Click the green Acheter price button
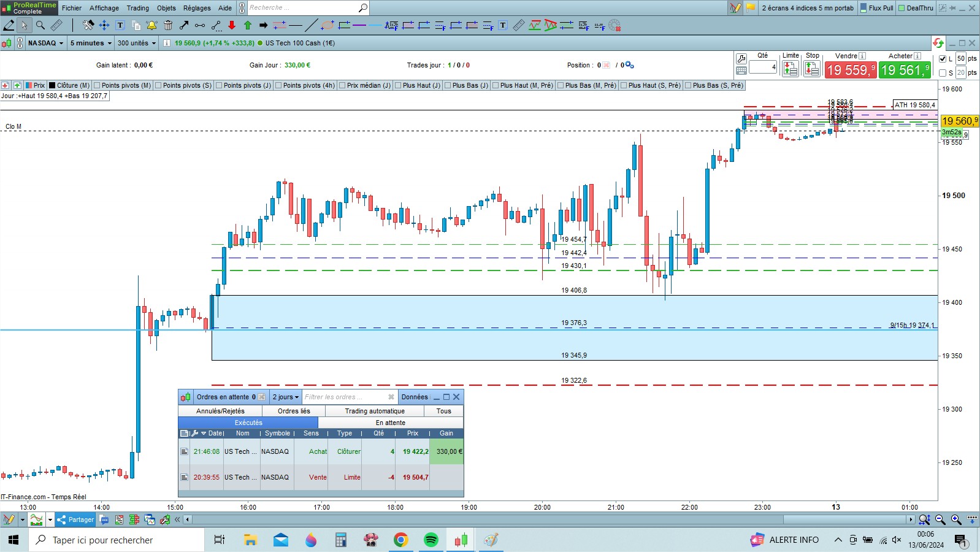Viewport: 980px width, 552px height. coord(905,71)
